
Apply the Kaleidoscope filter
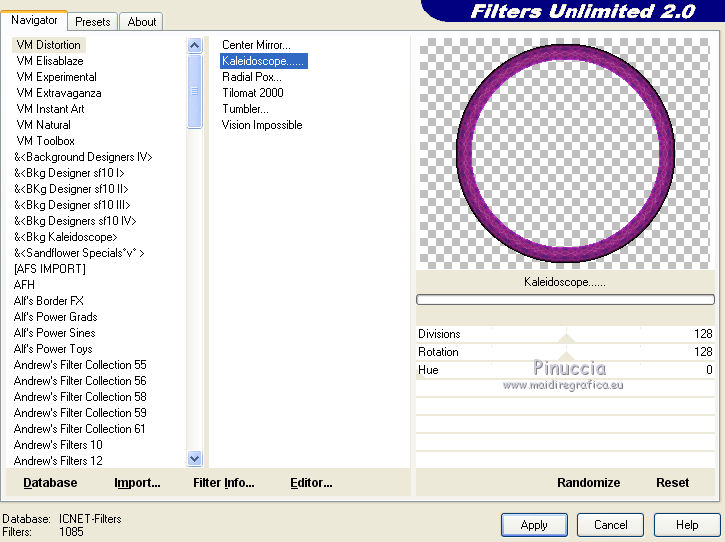[534, 525]
